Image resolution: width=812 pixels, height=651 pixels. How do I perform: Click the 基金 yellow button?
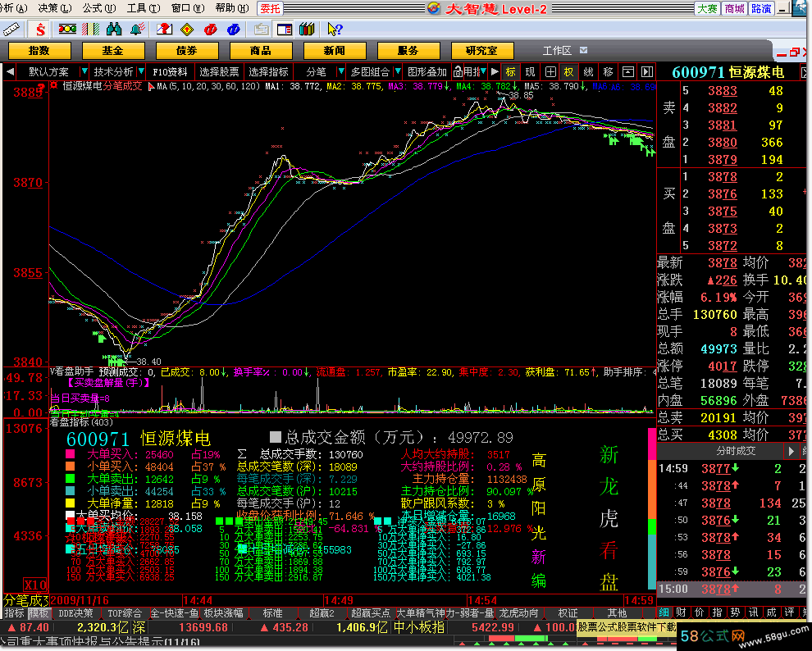coord(113,51)
